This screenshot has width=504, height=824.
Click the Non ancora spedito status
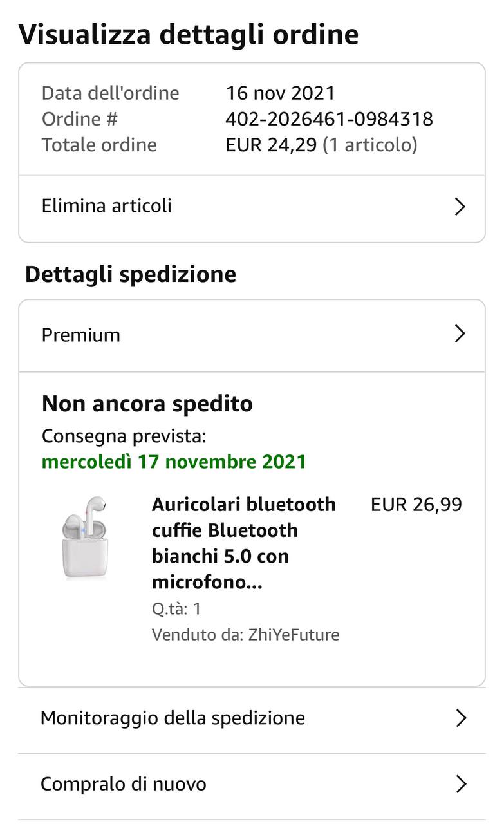(x=147, y=404)
